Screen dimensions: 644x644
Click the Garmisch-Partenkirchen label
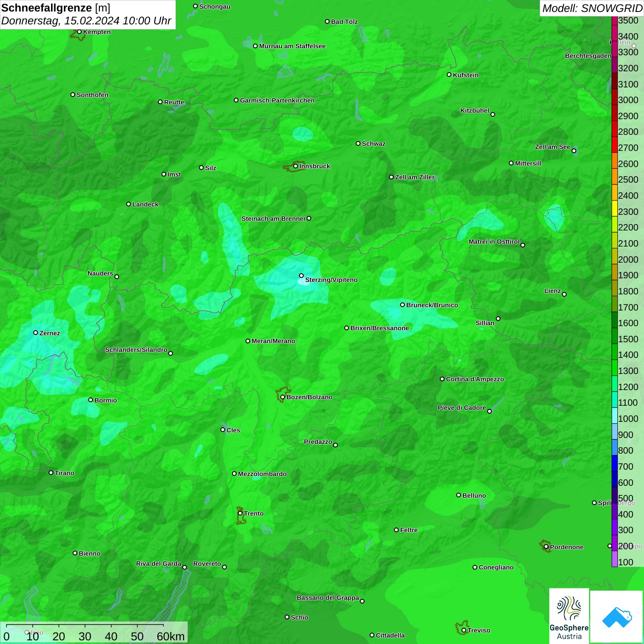[277, 100]
